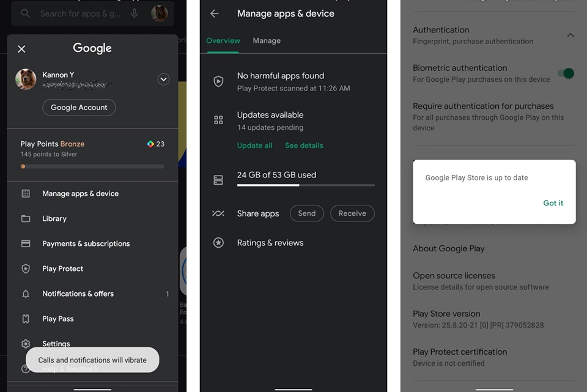Tap the Play Points diamond icon
The image size is (587, 392).
150,144
